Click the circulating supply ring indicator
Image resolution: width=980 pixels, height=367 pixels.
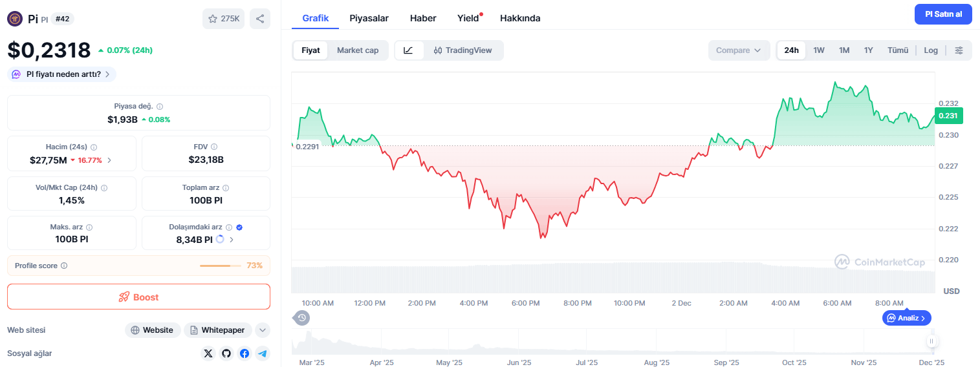(220, 239)
